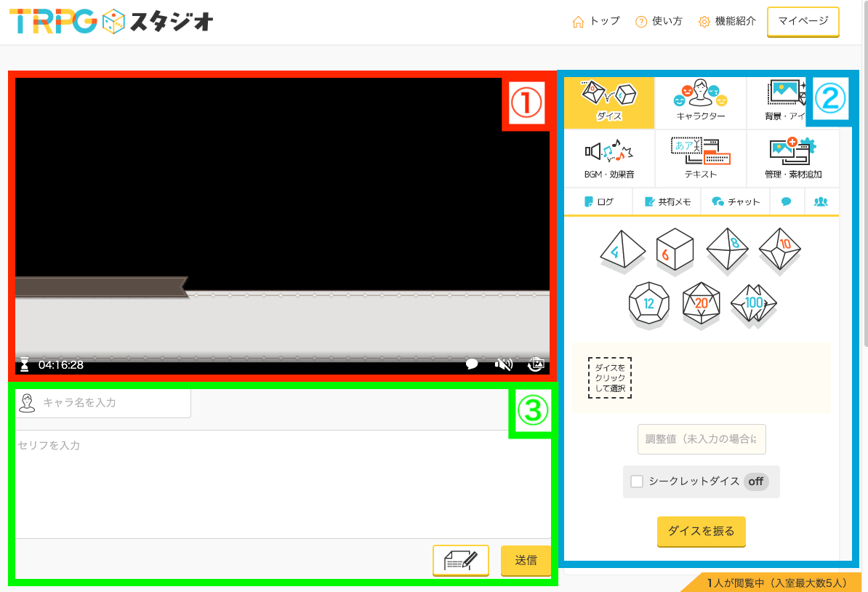Viewport: 868px width, 592px height.
Task: Open the BGM・効果音 panel
Action: coord(609,159)
